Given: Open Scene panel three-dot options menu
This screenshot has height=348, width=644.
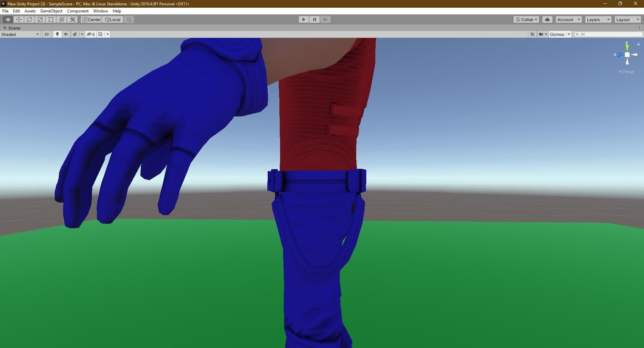Looking at the screenshot, I should coord(639,28).
